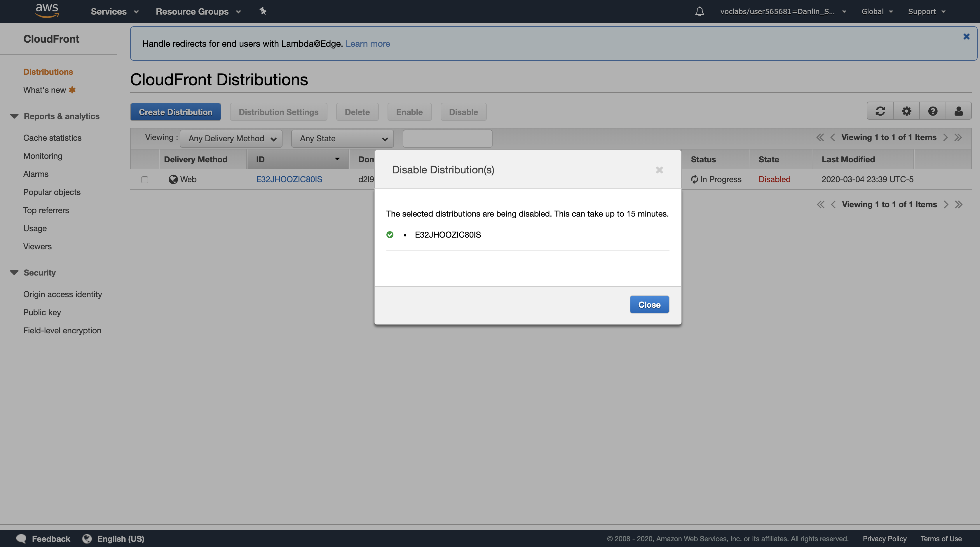Screen dimensions: 980x547
Task: Click the refresh icon in toolbar
Action: pyautogui.click(x=880, y=111)
